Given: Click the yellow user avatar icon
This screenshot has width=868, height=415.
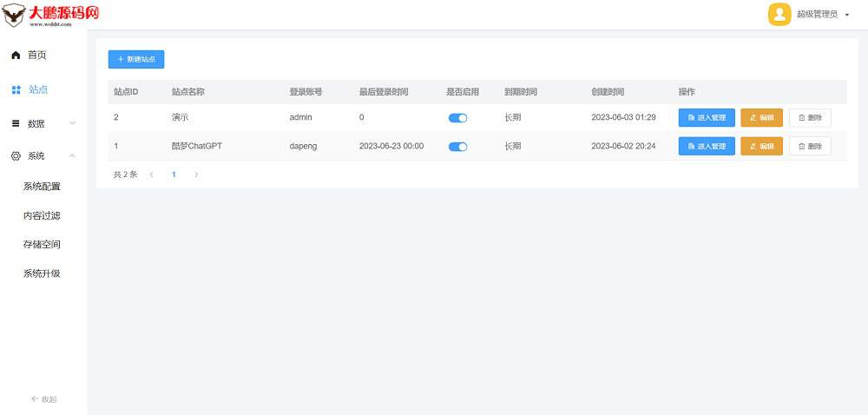Looking at the screenshot, I should coord(779,15).
